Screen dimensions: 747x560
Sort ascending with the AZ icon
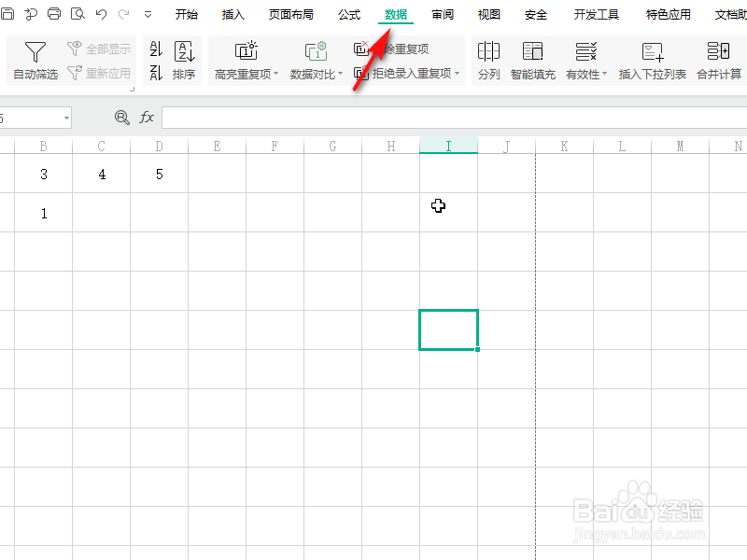coord(155,51)
